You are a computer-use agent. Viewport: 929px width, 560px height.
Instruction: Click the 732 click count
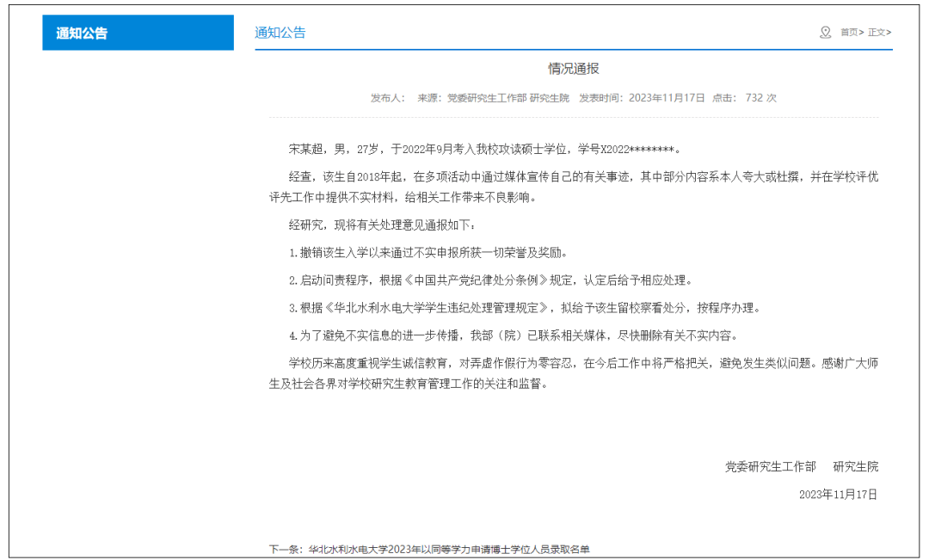click(x=754, y=98)
